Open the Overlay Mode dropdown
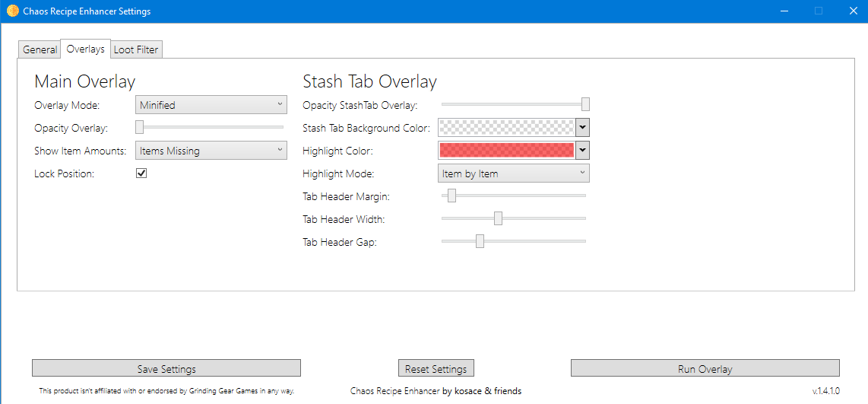 [x=211, y=104]
